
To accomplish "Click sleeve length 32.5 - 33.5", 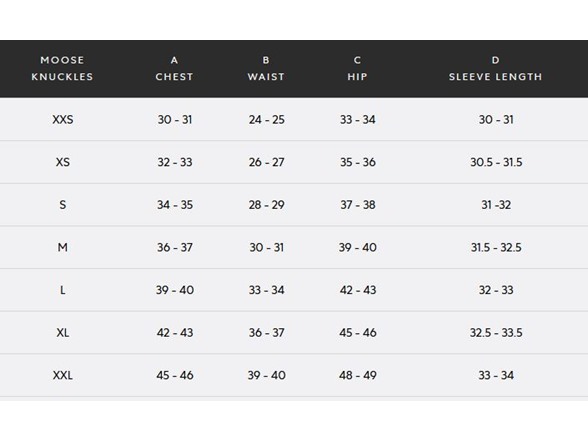I will (x=496, y=333).
